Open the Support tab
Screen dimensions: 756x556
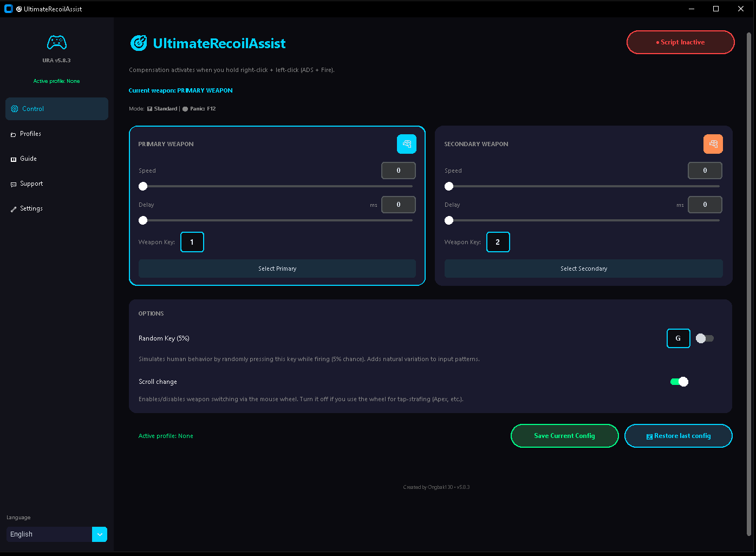point(57,184)
